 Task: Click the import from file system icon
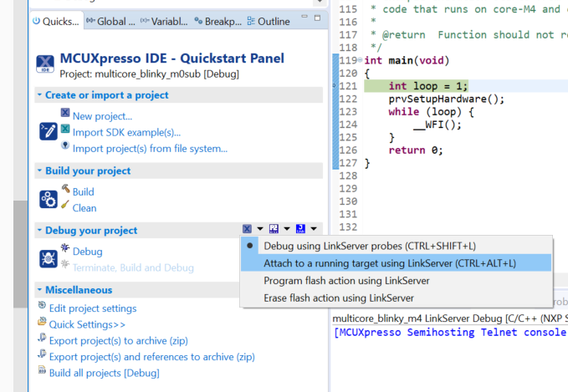click(x=65, y=145)
